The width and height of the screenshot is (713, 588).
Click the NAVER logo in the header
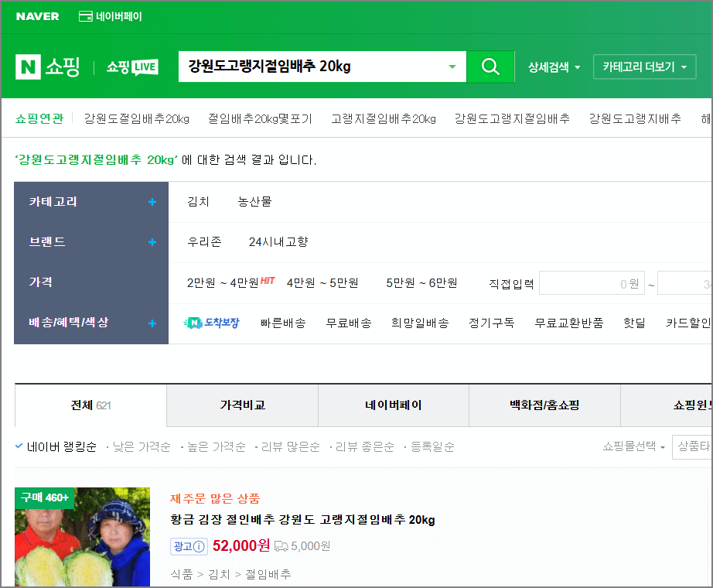(x=37, y=15)
